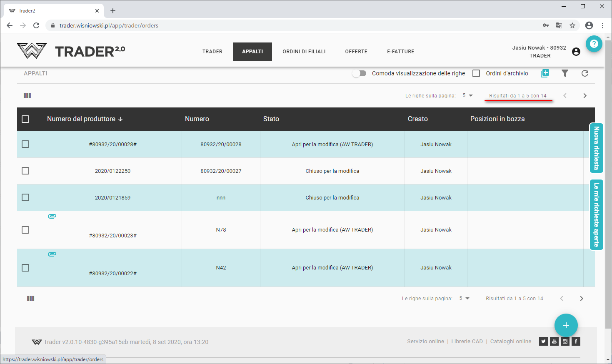Open the user account avatar icon
Image resolution: width=612 pixels, height=364 pixels.
click(x=576, y=52)
